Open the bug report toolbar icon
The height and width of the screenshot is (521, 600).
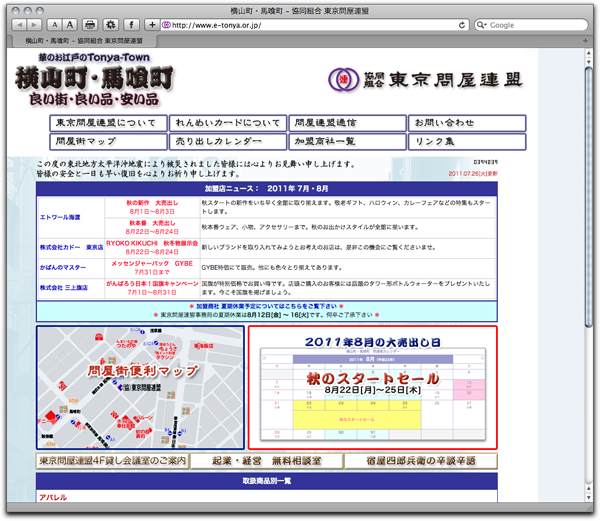click(111, 25)
